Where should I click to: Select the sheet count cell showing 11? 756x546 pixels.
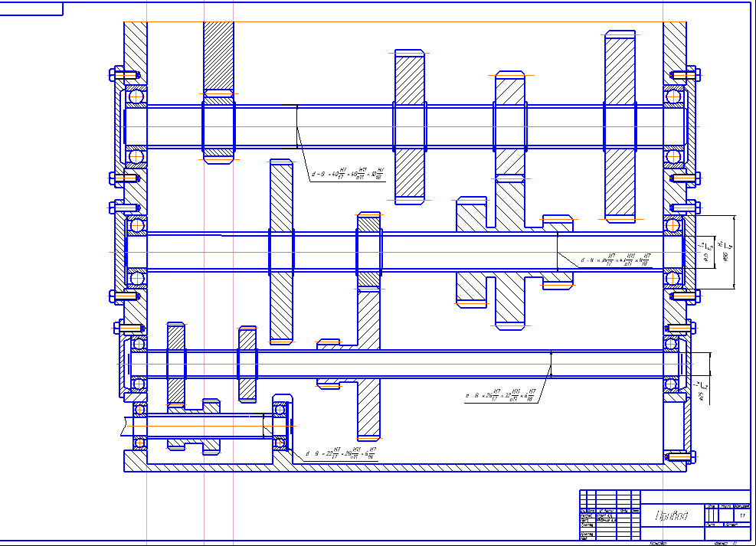741,516
